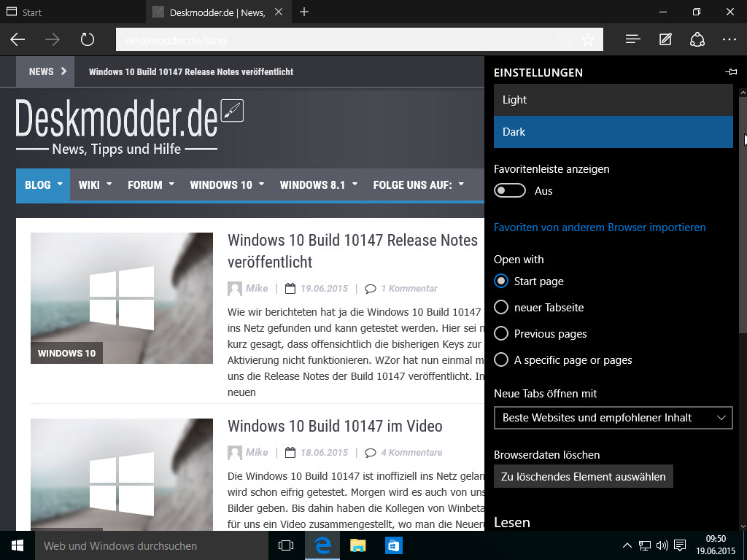Click the brush icon beside Deskmodder.de logo
This screenshot has height=560, width=747.
tap(233, 111)
